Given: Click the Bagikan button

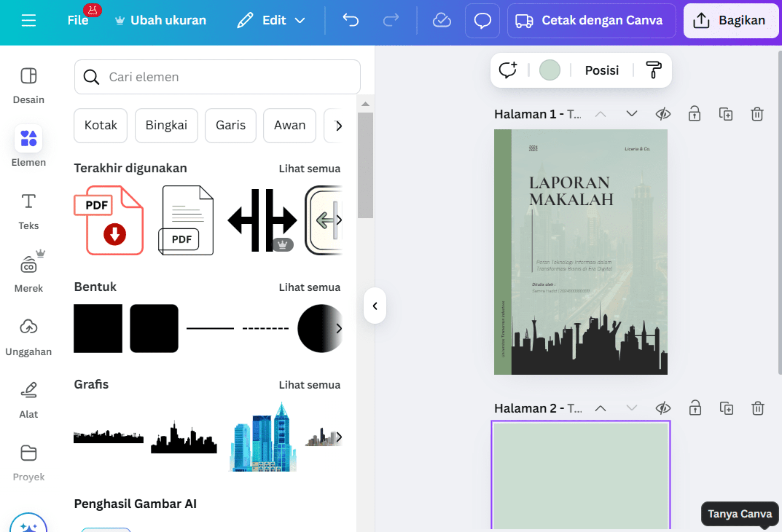Looking at the screenshot, I should tap(731, 20).
